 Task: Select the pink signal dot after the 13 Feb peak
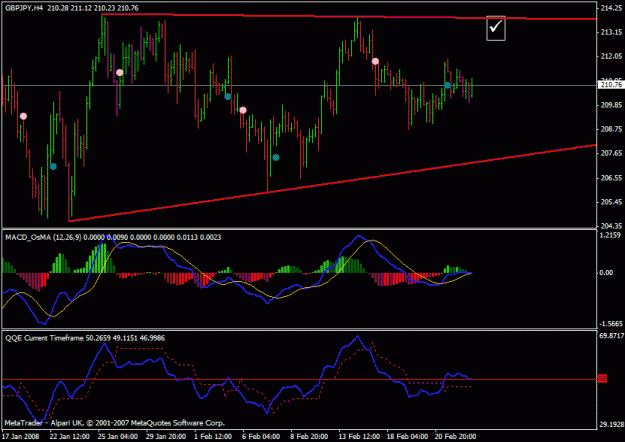point(375,61)
